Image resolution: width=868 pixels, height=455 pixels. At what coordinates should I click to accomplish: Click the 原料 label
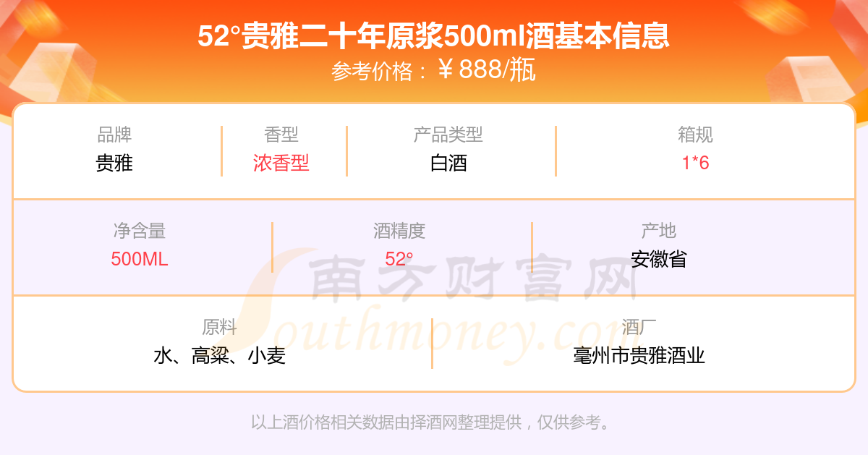pos(220,327)
